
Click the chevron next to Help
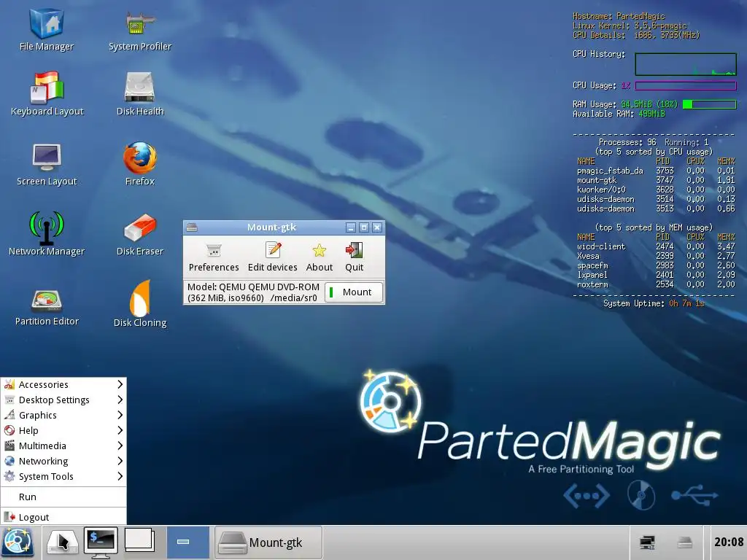(120, 430)
